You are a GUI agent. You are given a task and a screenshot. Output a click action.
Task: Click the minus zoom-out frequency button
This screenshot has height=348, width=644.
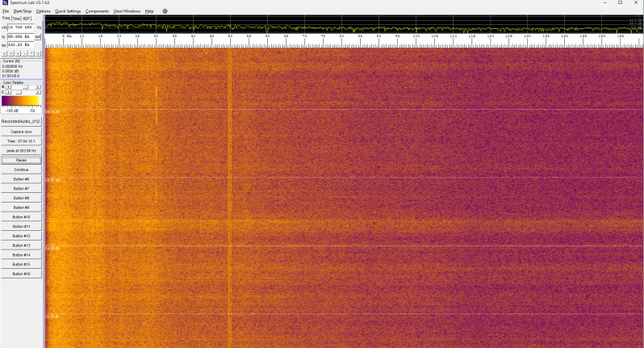point(25,53)
